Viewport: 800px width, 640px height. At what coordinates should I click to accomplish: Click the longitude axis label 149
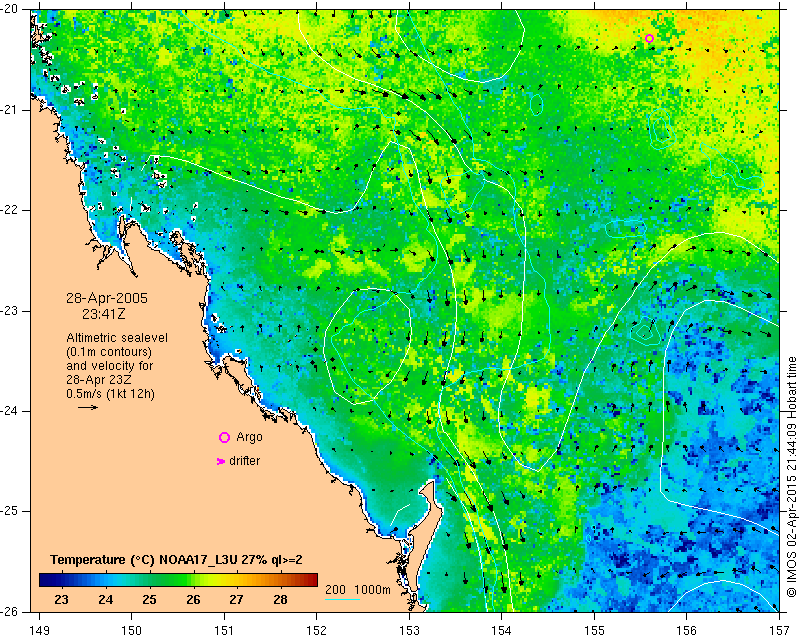pos(39,631)
